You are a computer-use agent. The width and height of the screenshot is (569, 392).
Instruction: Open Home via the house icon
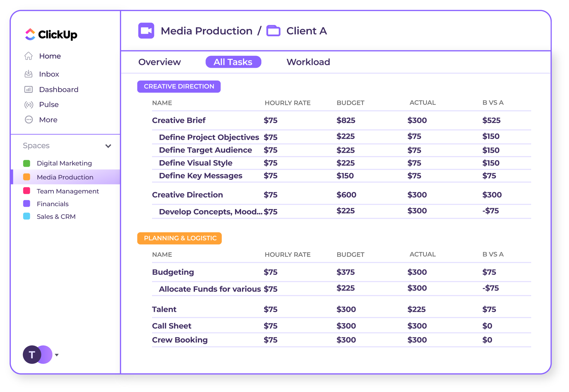29,56
